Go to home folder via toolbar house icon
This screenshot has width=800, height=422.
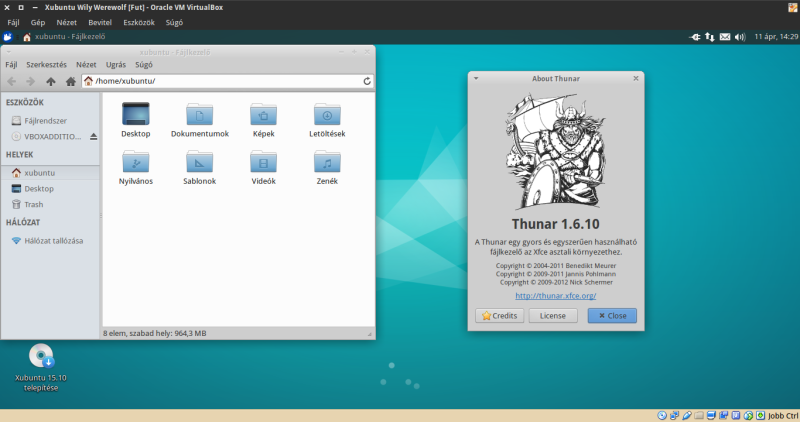[x=70, y=81]
